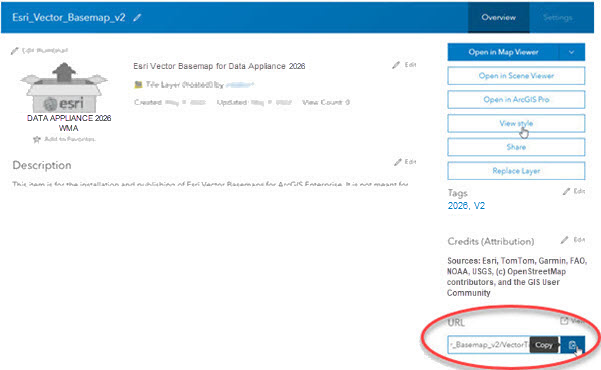Click the Edit pencil next to the item summary

pos(396,65)
